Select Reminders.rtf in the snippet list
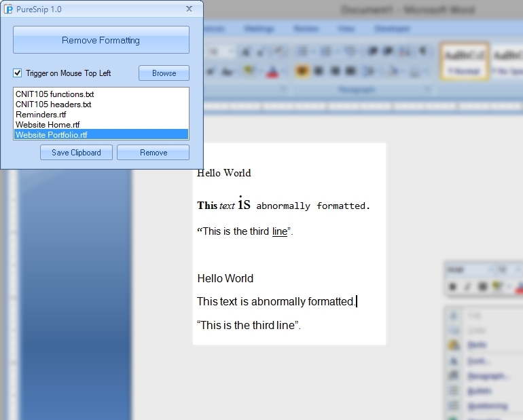Viewport: 523px width, 420px height. (41, 115)
